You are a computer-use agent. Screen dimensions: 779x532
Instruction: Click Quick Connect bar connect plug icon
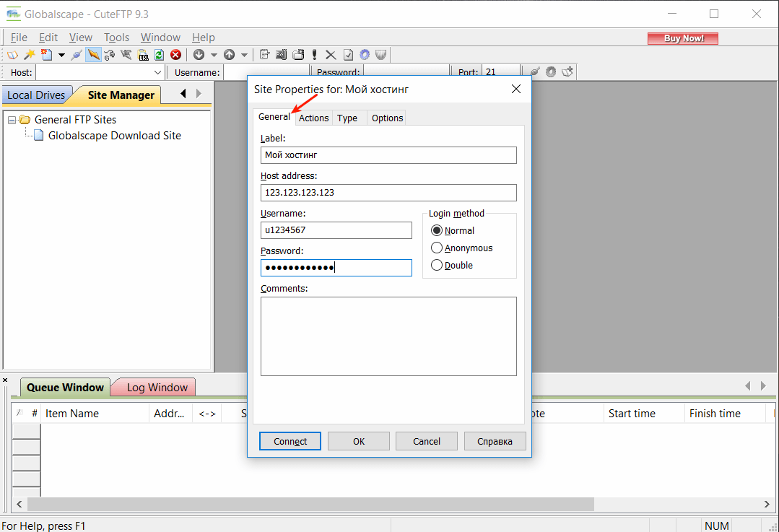534,72
